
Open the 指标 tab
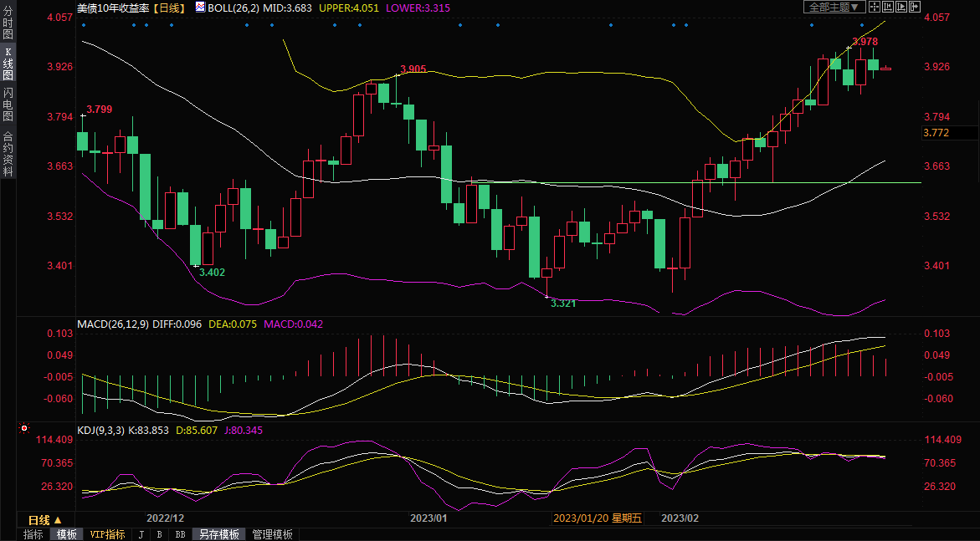pyautogui.click(x=33, y=534)
